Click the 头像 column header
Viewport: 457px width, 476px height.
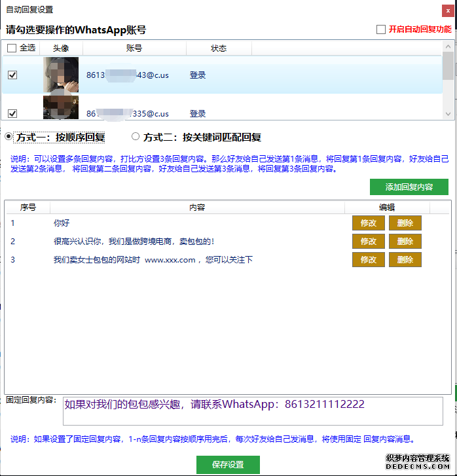(61, 48)
